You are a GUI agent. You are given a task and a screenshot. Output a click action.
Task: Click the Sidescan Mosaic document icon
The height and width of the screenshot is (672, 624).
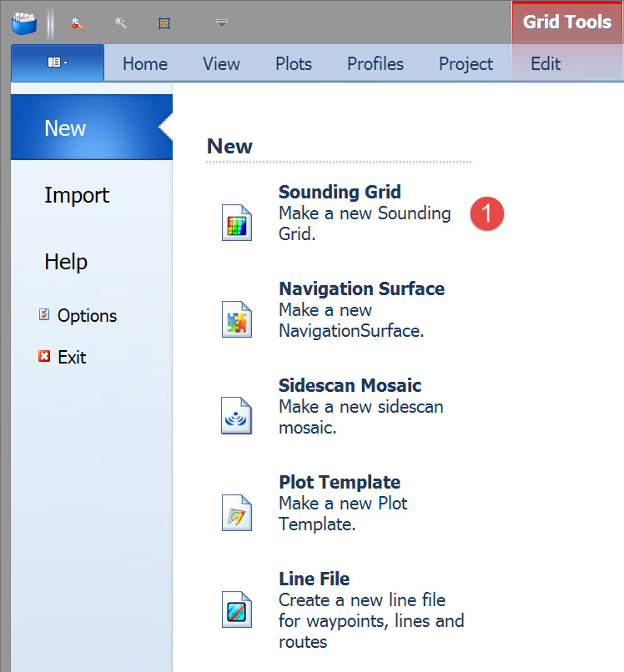(236, 415)
